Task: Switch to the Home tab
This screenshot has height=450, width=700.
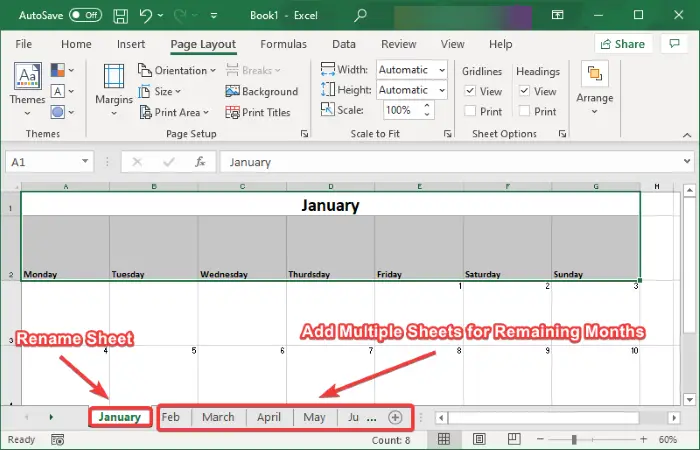Action: click(x=76, y=44)
